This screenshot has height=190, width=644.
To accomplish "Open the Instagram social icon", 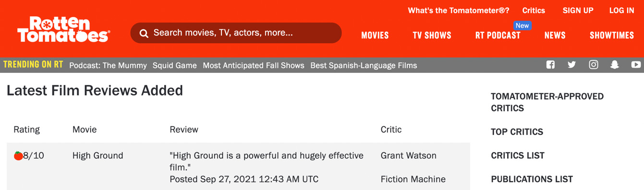I will point(594,65).
